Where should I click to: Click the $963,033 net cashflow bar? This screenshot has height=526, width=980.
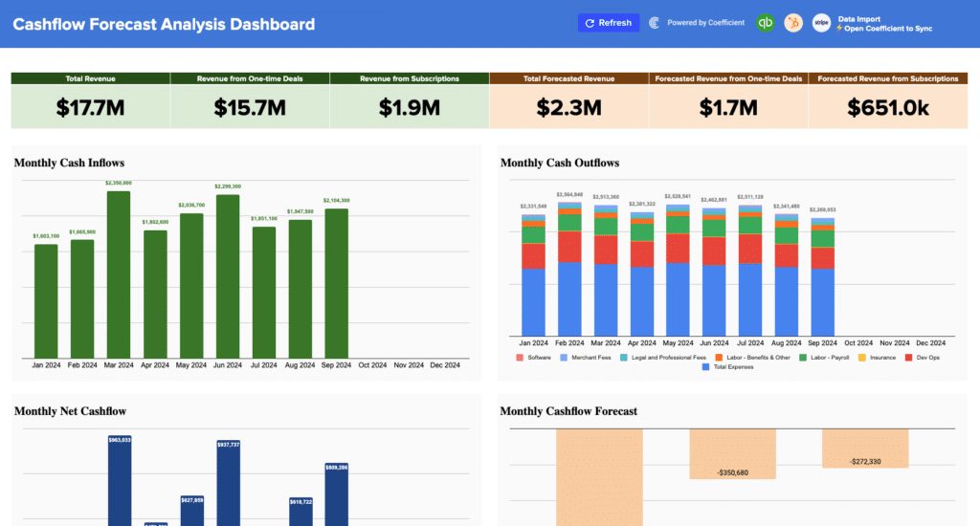tap(120, 481)
